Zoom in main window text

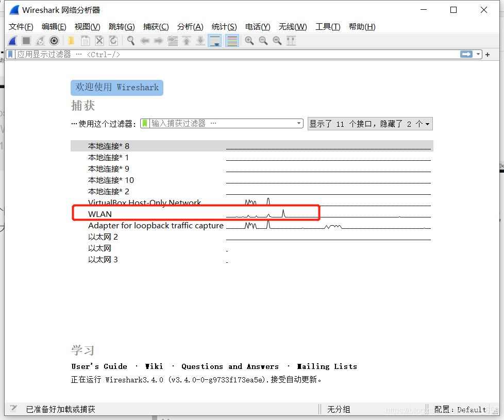pyautogui.click(x=249, y=41)
